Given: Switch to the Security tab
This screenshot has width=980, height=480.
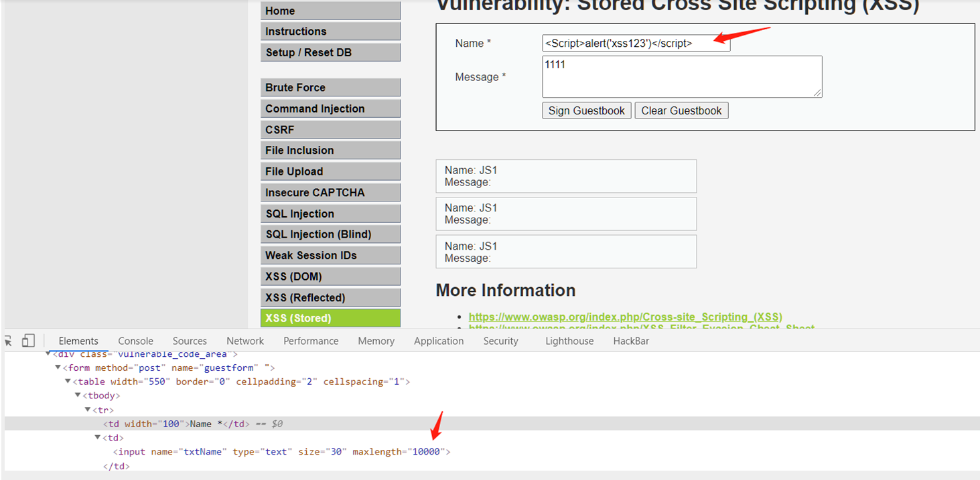Looking at the screenshot, I should (x=501, y=341).
